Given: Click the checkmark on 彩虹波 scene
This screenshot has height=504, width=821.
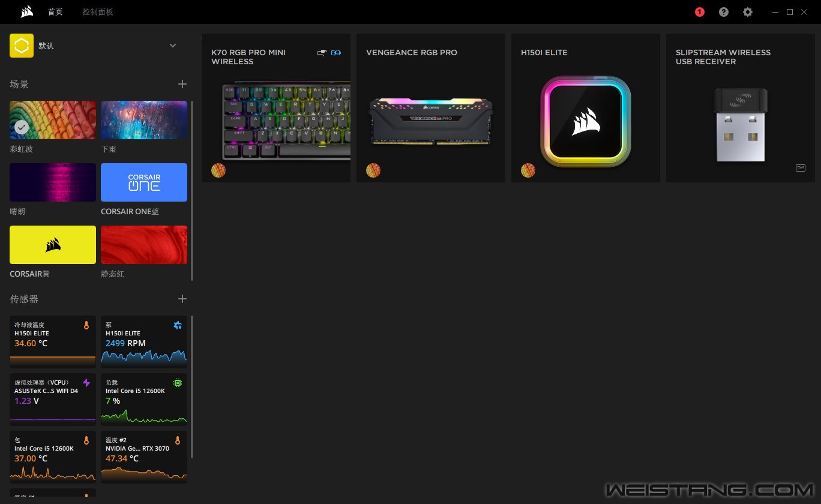Looking at the screenshot, I should pyautogui.click(x=22, y=127).
